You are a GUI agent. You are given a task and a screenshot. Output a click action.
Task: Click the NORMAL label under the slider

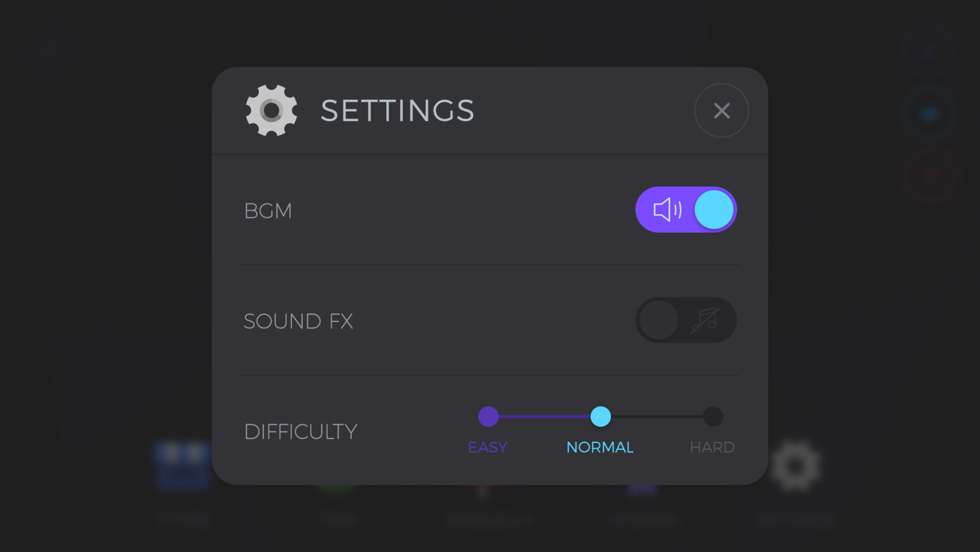600,447
